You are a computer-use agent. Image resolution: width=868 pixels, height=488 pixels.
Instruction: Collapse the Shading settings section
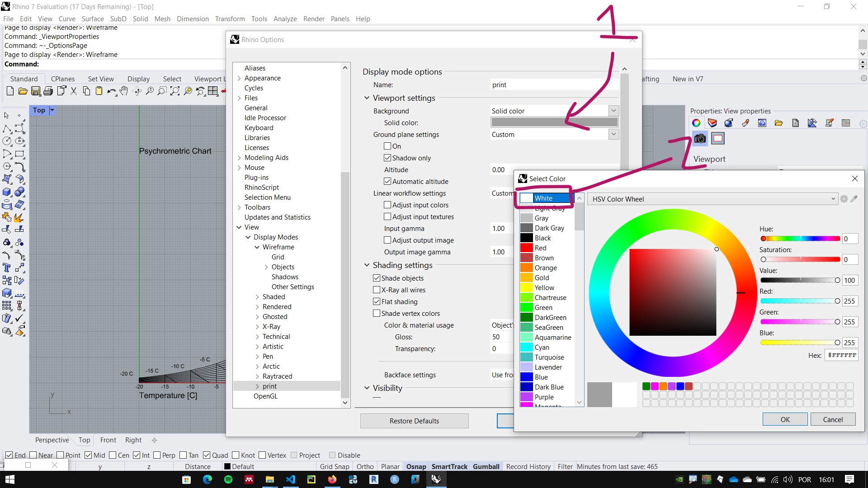(367, 265)
